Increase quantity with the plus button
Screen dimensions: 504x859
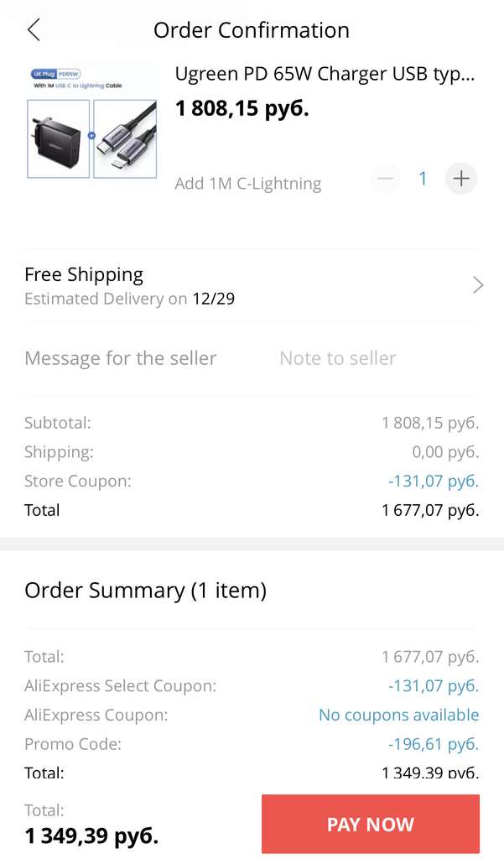(461, 179)
